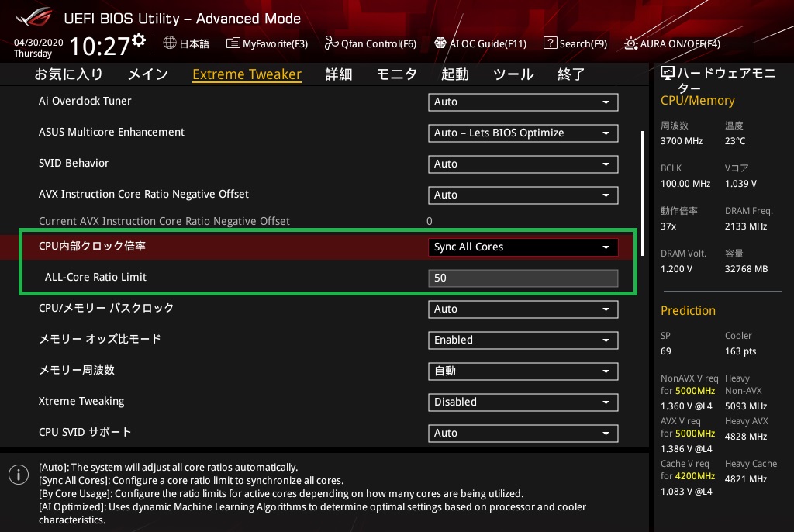
Task: Click the 100.00 MHz BCLK value
Action: coord(685,184)
